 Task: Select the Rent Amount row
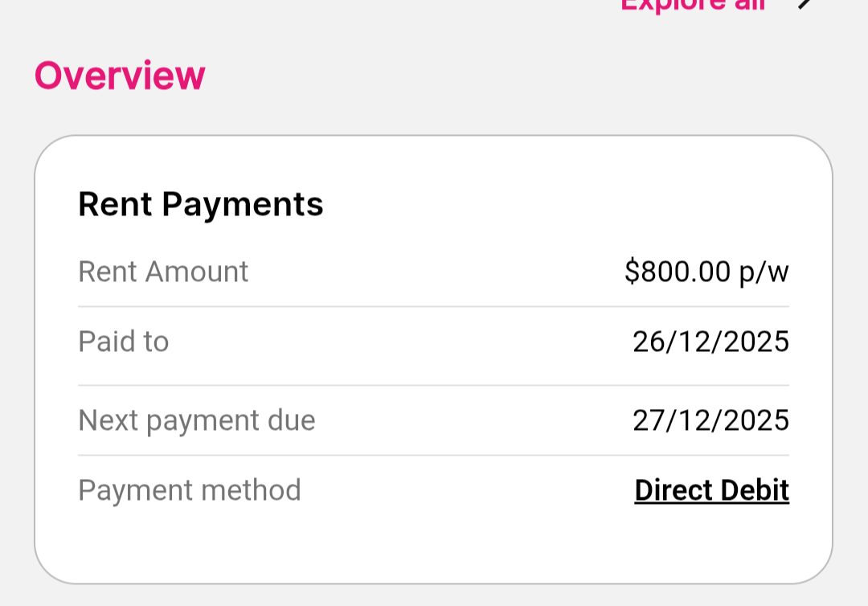pyautogui.click(x=434, y=272)
